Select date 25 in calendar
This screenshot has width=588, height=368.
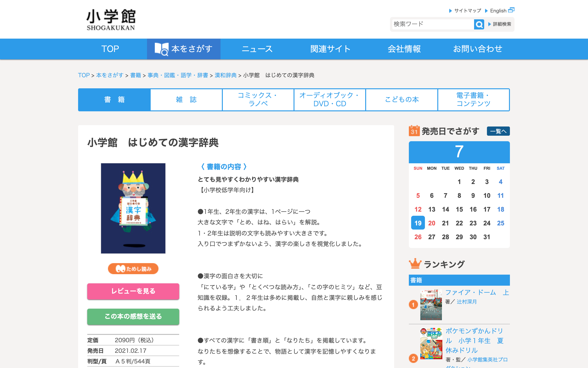click(x=500, y=223)
